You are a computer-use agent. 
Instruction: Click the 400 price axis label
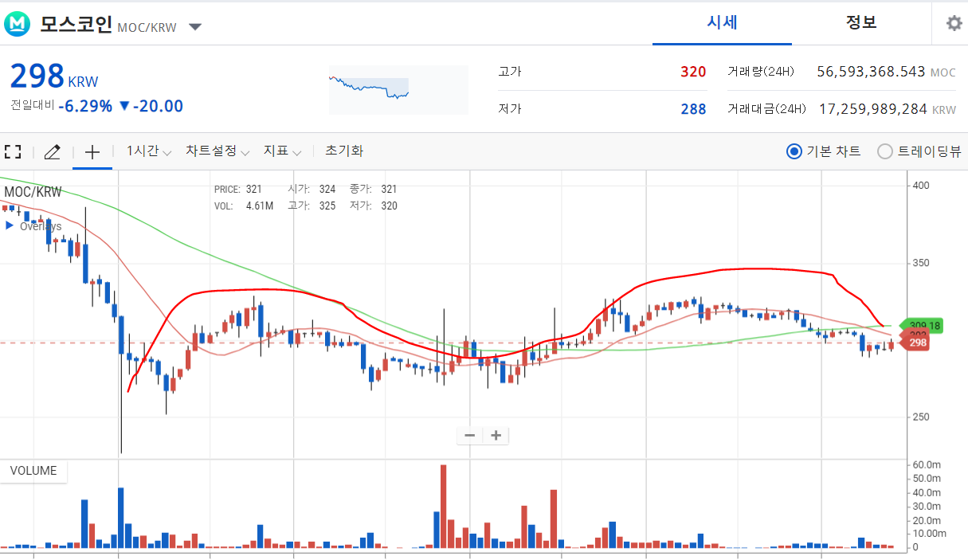pyautogui.click(x=921, y=186)
